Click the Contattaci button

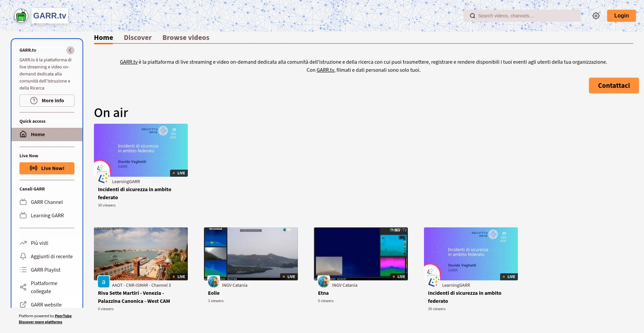click(614, 86)
